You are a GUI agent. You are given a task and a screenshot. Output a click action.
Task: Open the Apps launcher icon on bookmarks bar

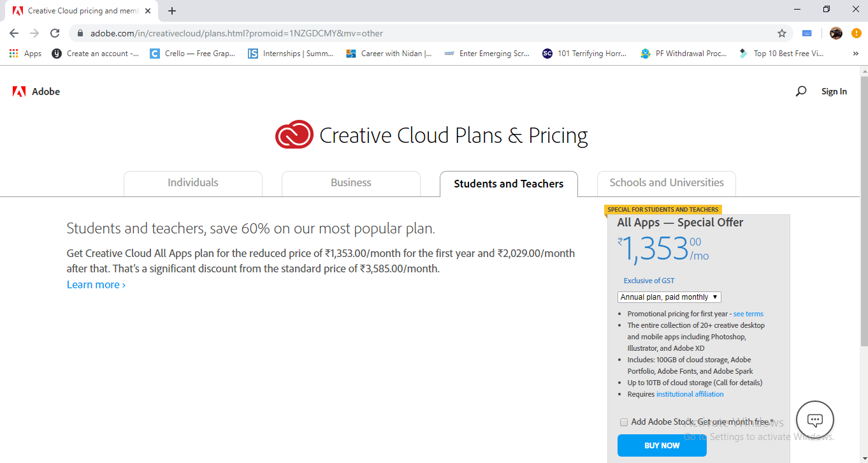[13, 53]
